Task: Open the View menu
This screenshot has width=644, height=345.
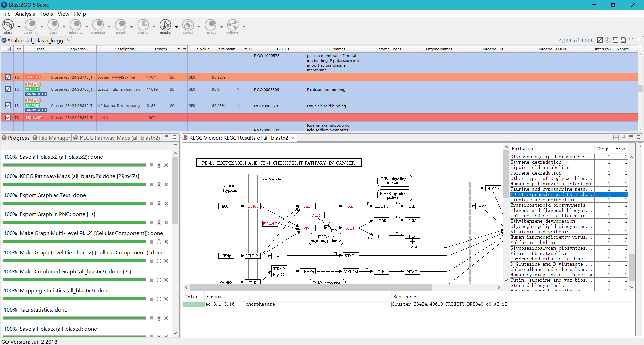Action: [63, 14]
